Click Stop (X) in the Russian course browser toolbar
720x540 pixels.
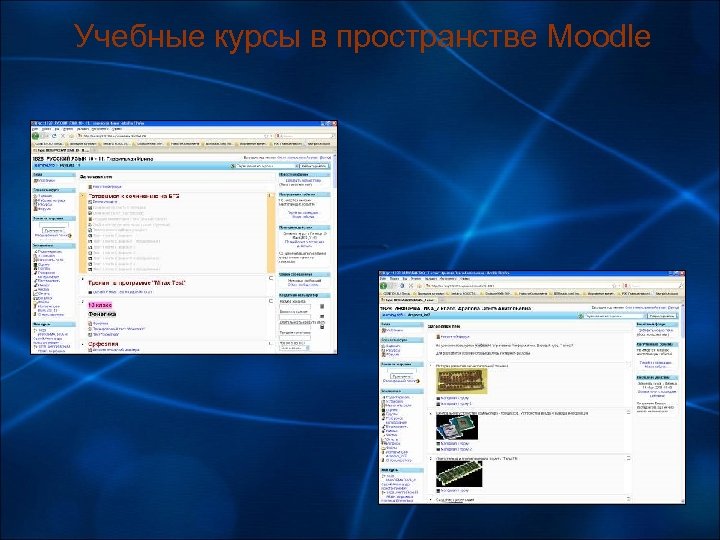63,136
